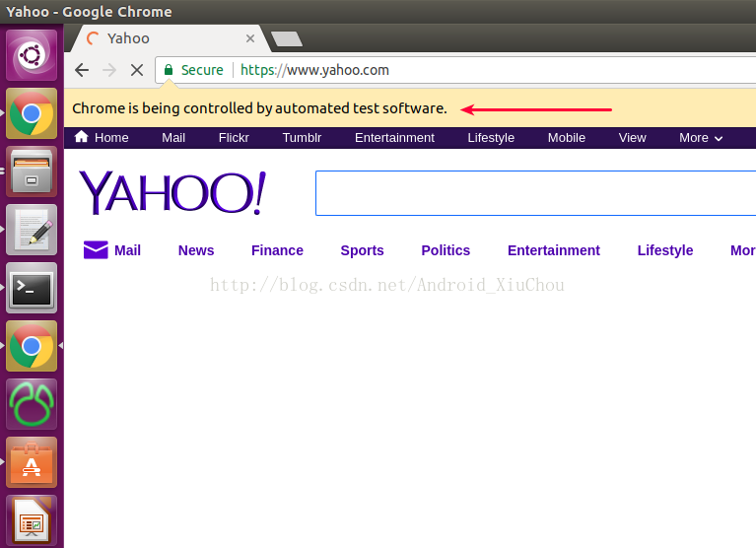Open the Ubuntu Dash search launcher
The image size is (756, 548).
pos(32,55)
